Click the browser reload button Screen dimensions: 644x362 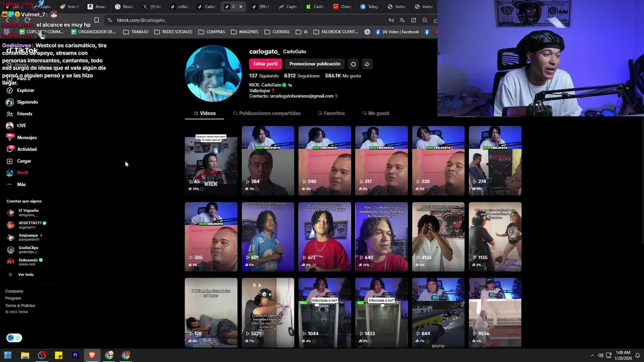tap(27, 20)
